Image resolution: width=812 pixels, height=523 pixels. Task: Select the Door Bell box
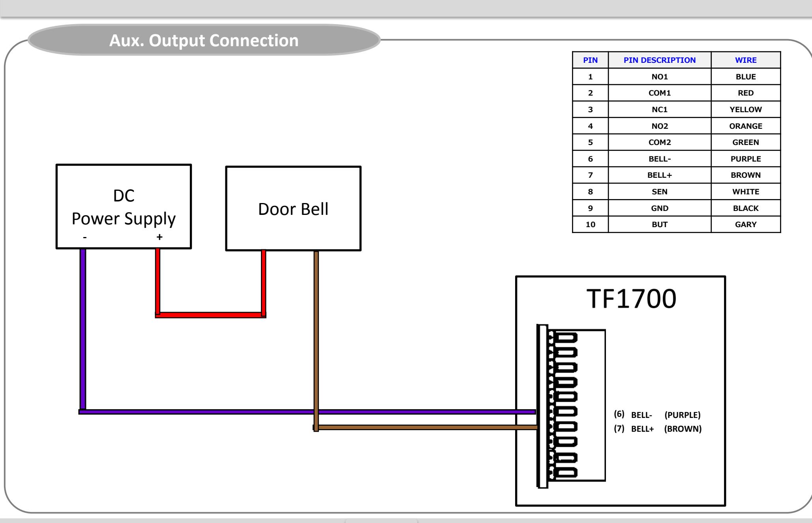coord(293,209)
